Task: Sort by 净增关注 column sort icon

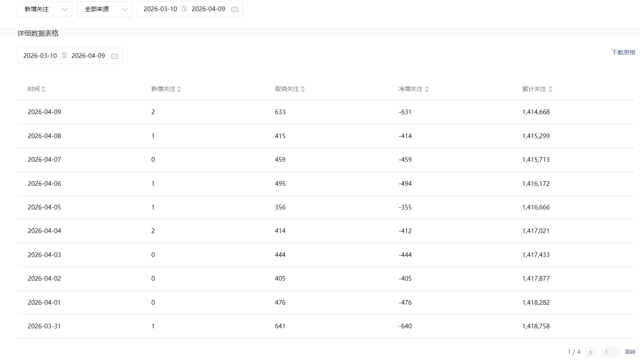Action: (x=427, y=89)
